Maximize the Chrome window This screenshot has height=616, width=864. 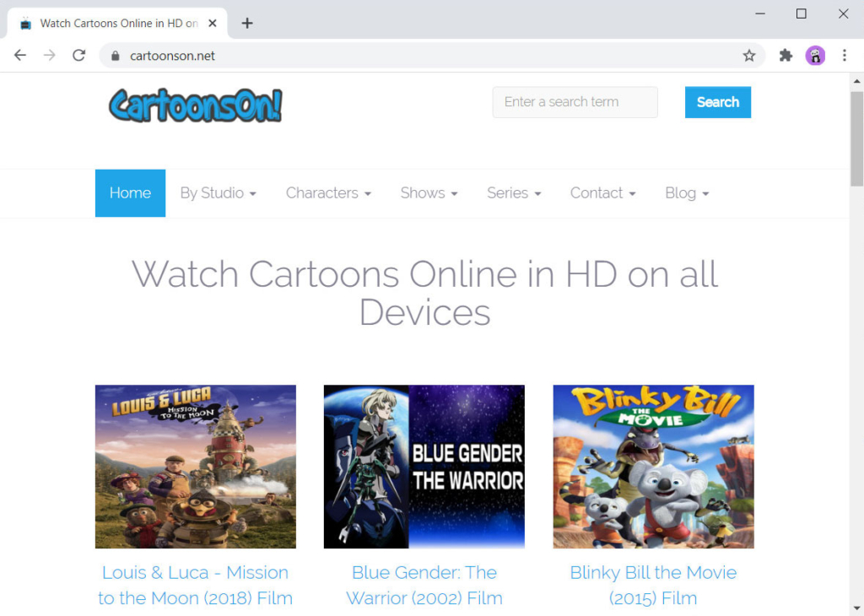[802, 14]
